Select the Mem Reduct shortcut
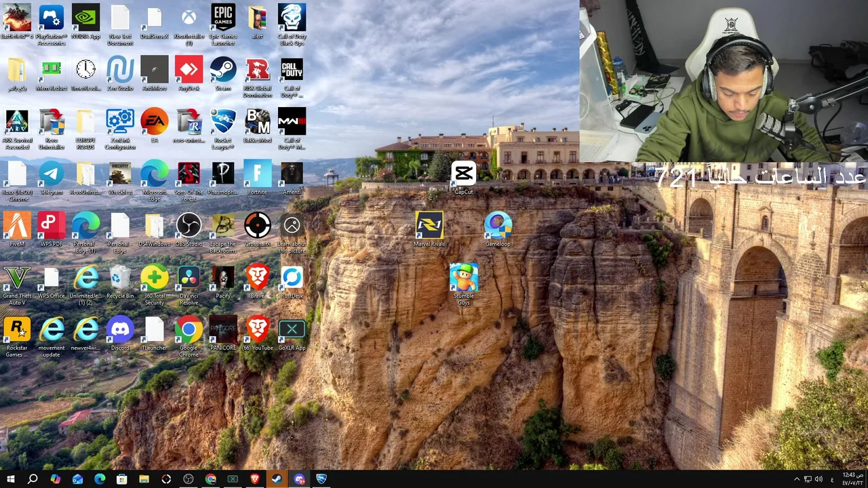Image resolution: width=868 pixels, height=488 pixels. click(52, 75)
